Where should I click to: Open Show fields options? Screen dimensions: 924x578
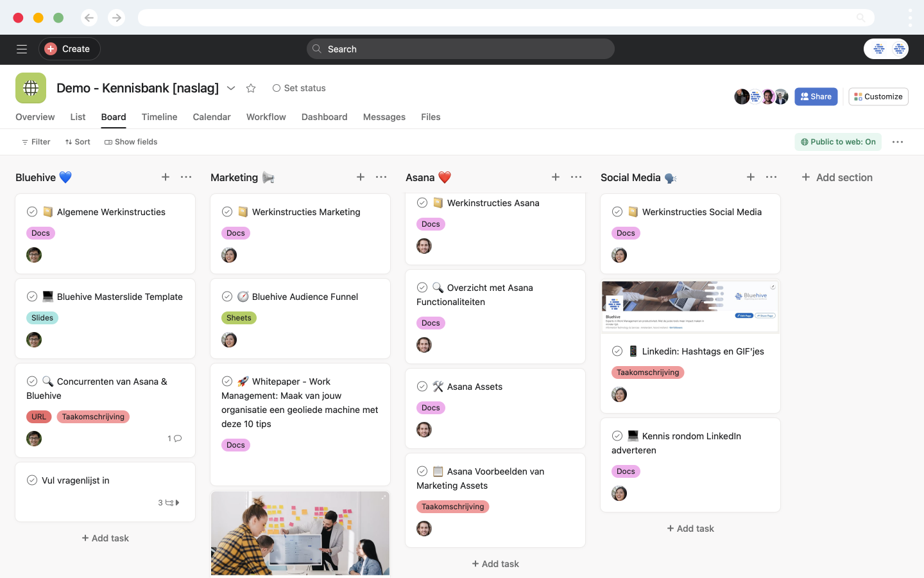[x=131, y=142]
